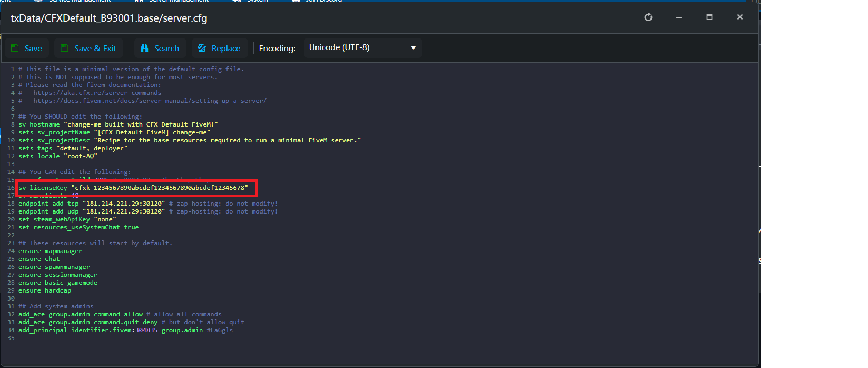Click the 'ensure spawnmanager' line
The width and height of the screenshot is (868, 368).
(54, 267)
